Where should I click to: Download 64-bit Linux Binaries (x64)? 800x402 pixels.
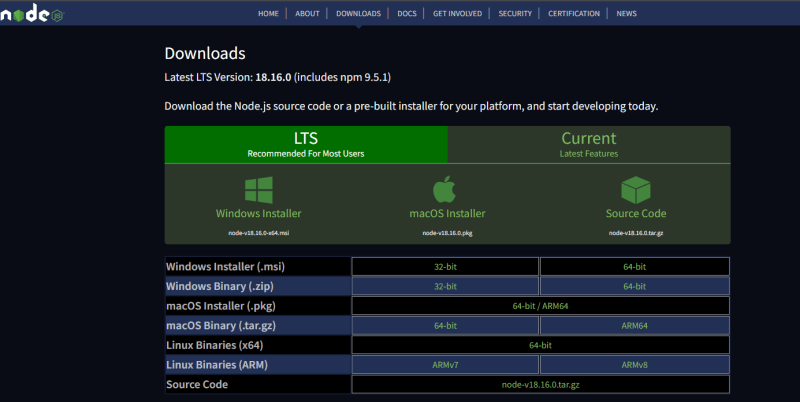pyautogui.click(x=540, y=345)
